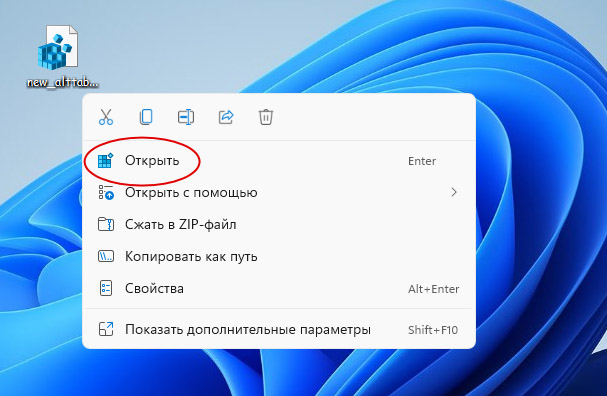The image size is (607, 396).
Task: Click the Alt+Enter shortcut label
Action: coord(434,289)
